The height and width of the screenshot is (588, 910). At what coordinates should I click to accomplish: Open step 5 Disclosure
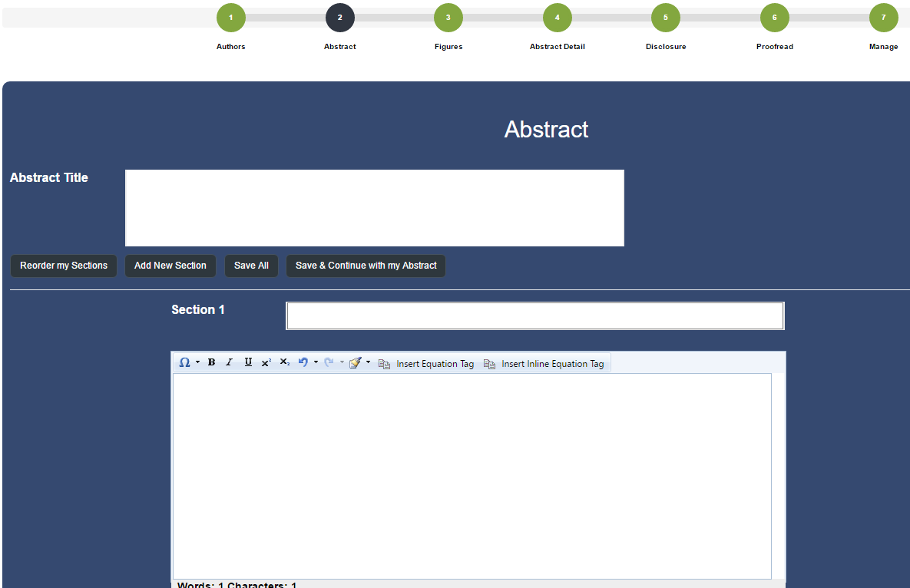(666, 18)
